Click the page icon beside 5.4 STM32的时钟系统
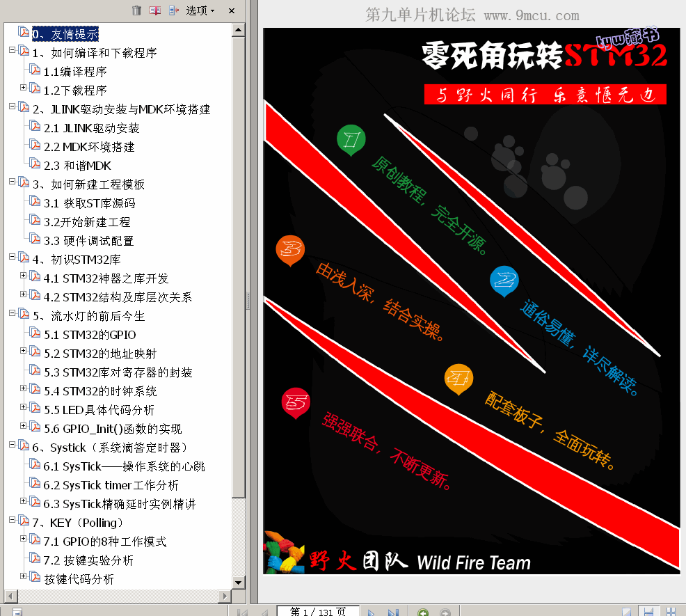 35,390
